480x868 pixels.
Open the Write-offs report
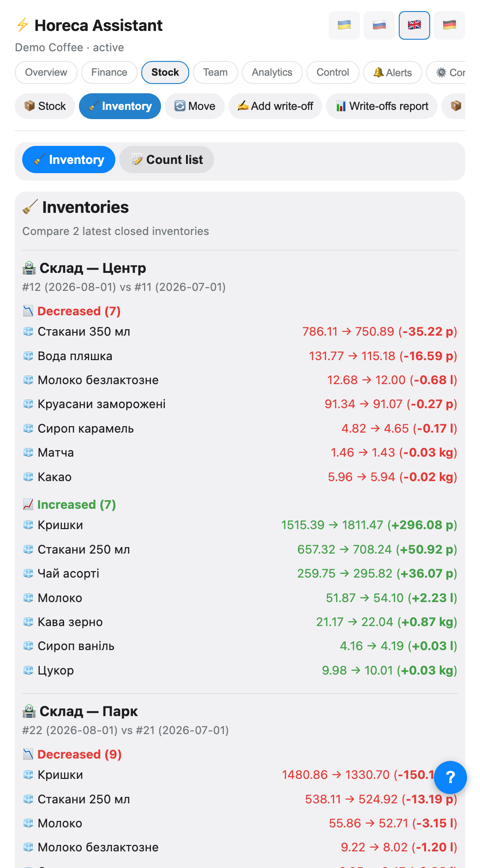pos(381,106)
